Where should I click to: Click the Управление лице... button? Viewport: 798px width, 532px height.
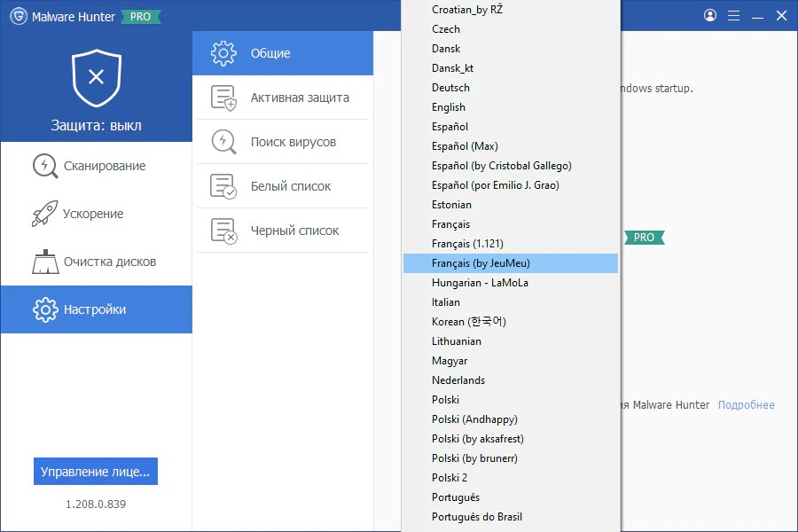click(x=96, y=472)
